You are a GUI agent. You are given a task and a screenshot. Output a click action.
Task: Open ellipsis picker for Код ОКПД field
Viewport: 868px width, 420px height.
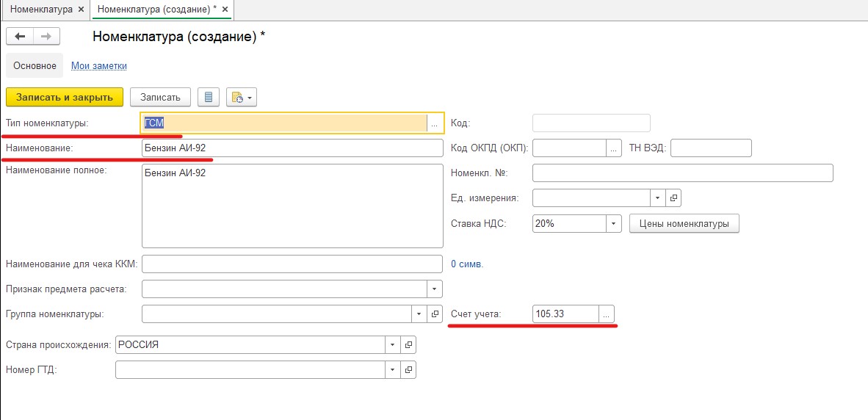[614, 148]
